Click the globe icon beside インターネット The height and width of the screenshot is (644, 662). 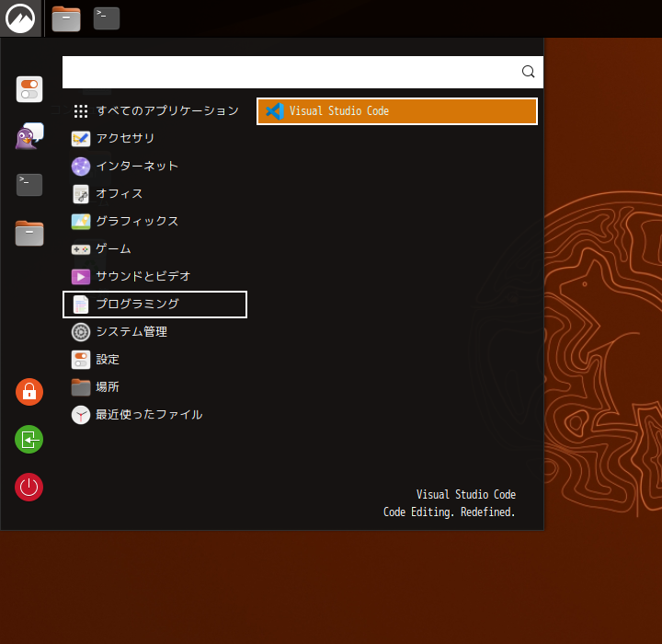81,167
